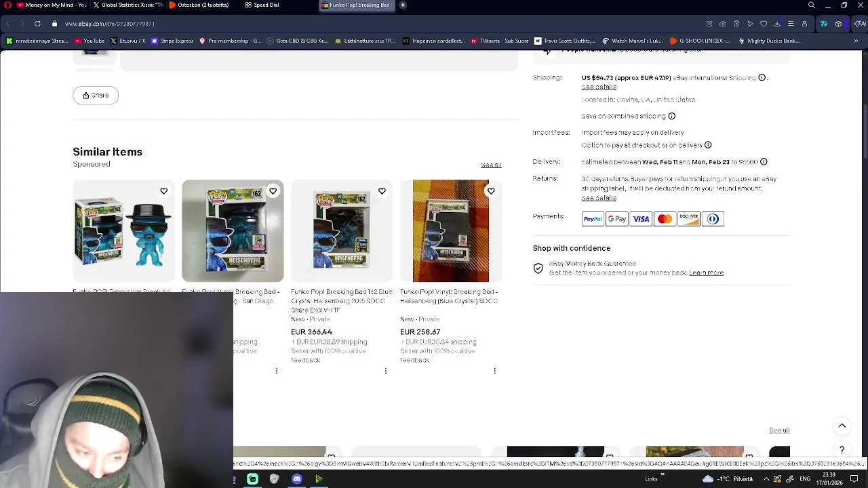868x488 pixels.
Task: Expand hidden bookmarks overflow chevron
Action: tap(856, 41)
